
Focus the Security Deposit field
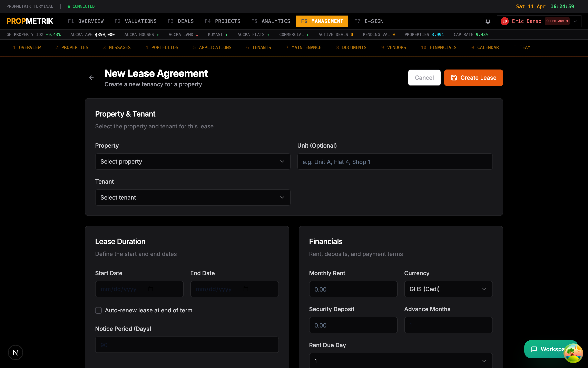pos(353,325)
